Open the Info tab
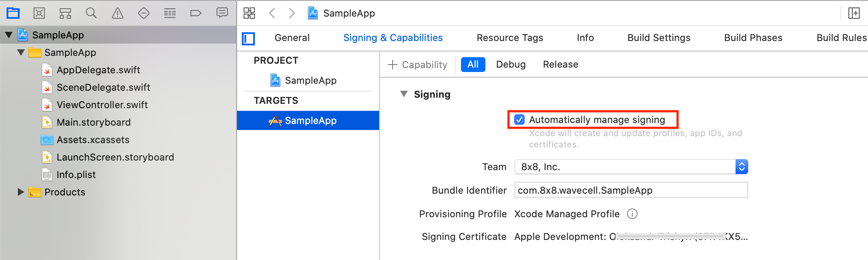This screenshot has width=868, height=260. pos(585,38)
